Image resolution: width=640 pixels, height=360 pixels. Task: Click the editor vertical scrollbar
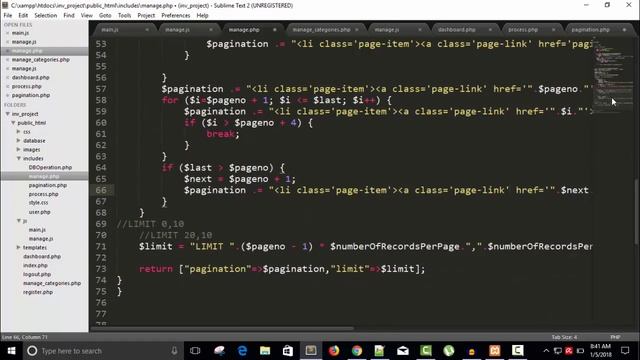[636, 212]
